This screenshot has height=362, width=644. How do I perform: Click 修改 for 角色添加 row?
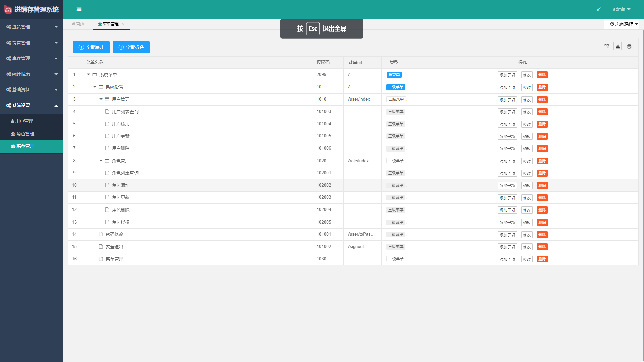[527, 186]
